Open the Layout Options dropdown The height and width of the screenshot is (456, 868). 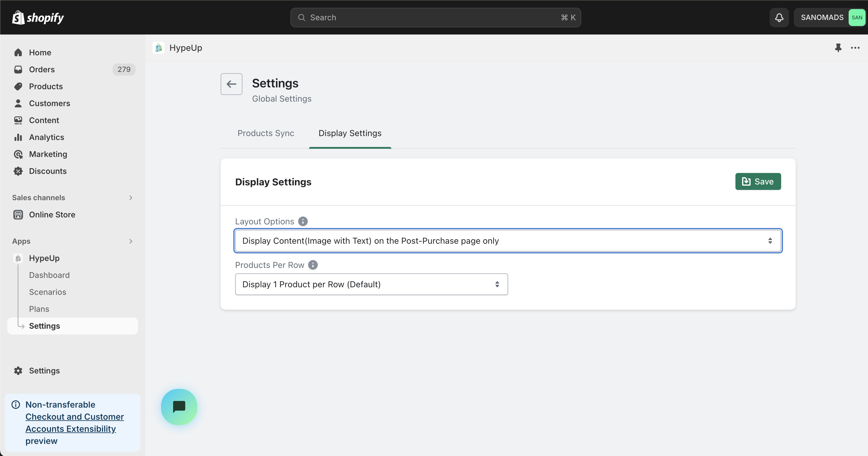click(508, 241)
